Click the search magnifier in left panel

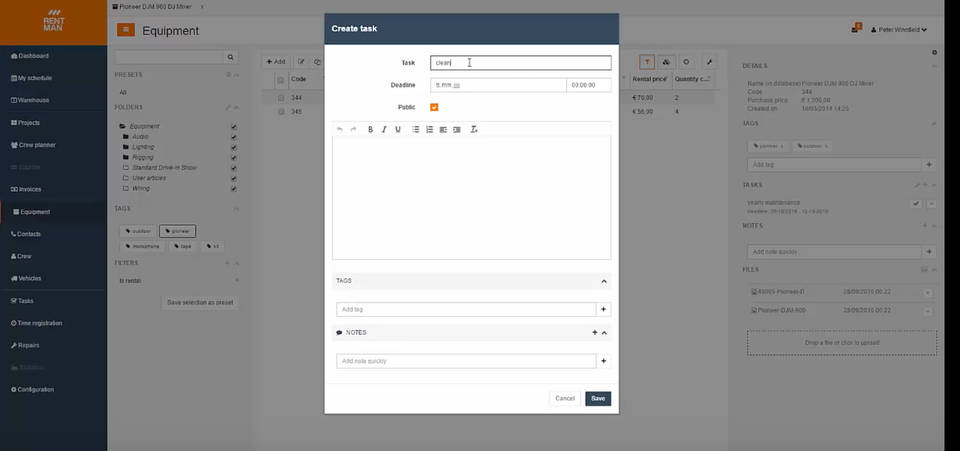(x=230, y=57)
